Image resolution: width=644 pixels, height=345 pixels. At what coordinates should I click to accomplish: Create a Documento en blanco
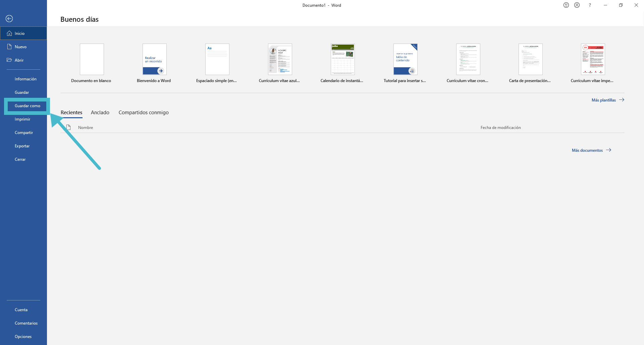point(92,63)
